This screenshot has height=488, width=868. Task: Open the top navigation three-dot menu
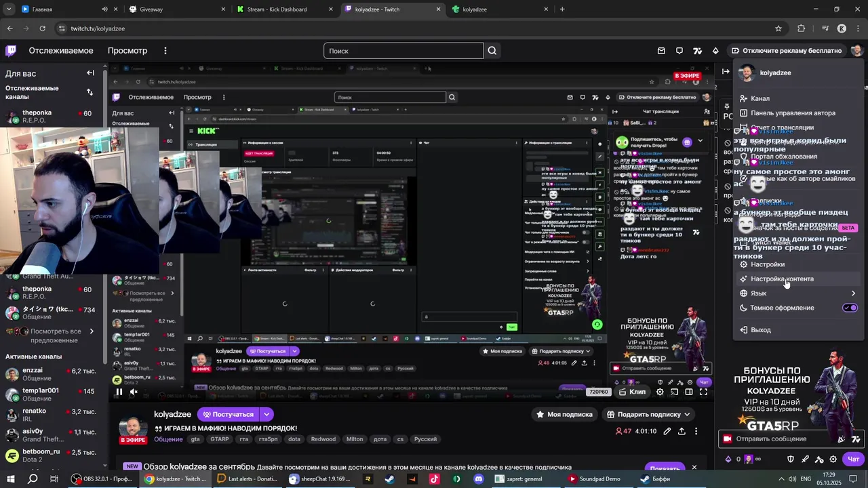pos(165,51)
